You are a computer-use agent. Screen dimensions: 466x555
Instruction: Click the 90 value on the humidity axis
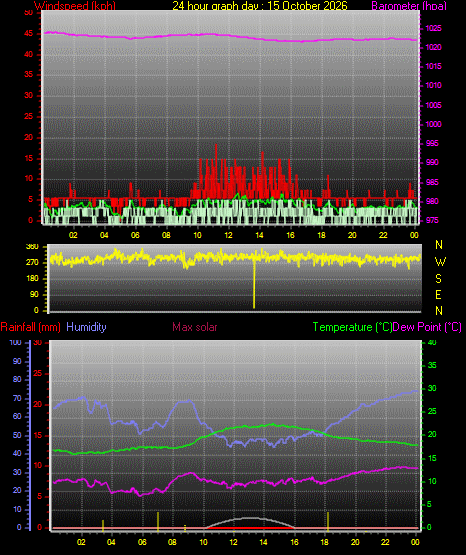click(x=17, y=362)
